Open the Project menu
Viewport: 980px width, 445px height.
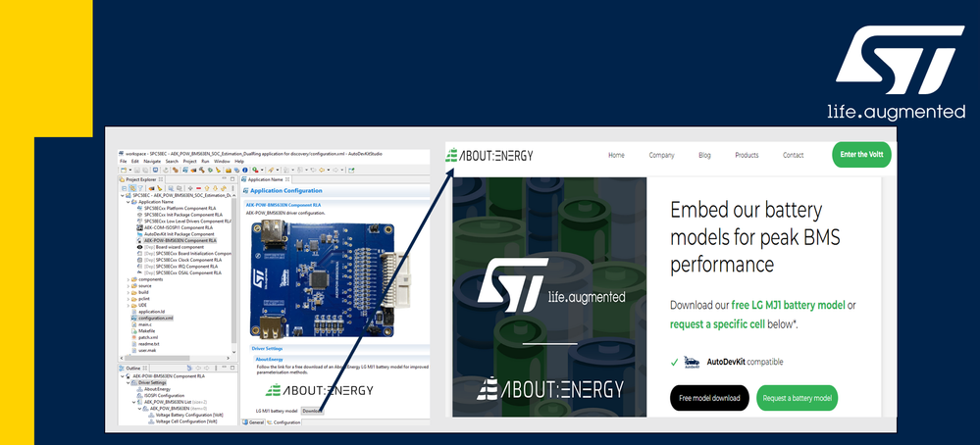[190, 161]
